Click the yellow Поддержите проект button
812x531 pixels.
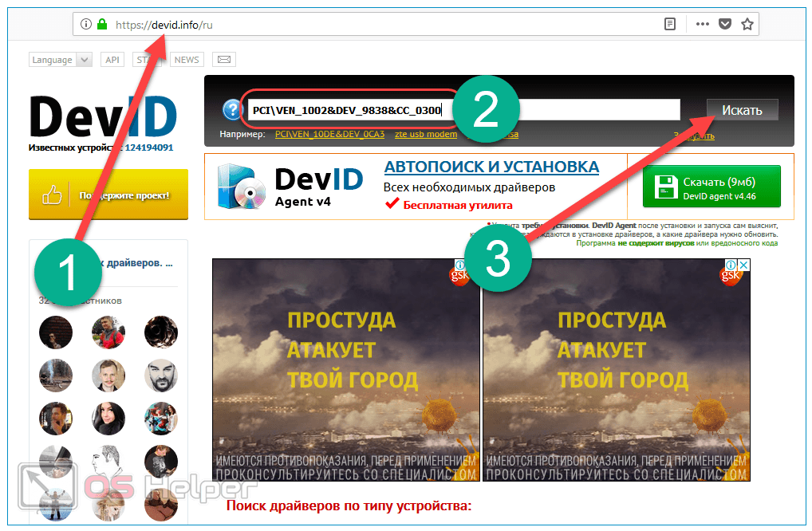[x=108, y=195]
